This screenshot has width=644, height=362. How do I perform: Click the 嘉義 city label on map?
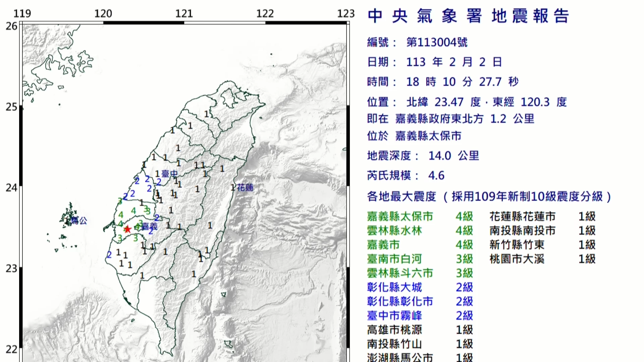pyautogui.click(x=150, y=227)
